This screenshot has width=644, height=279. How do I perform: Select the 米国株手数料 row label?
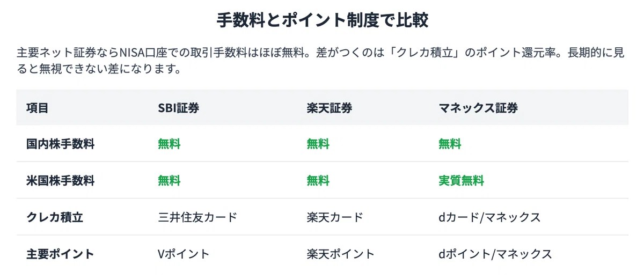point(60,181)
